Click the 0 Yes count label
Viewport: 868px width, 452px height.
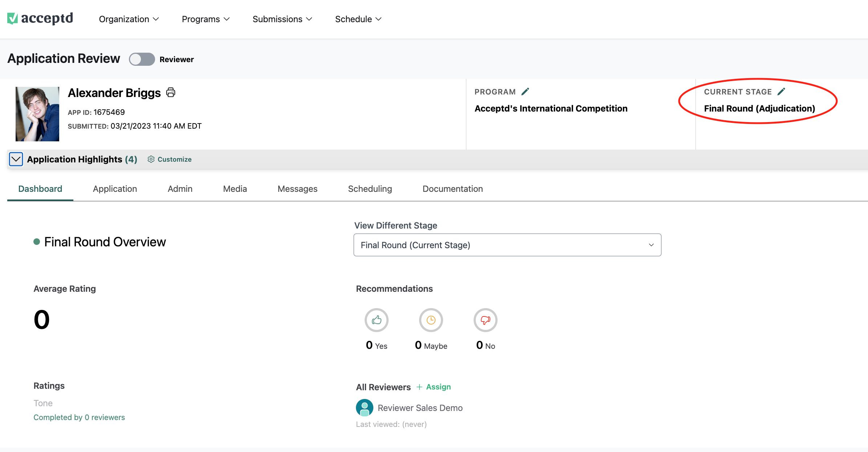tap(377, 345)
